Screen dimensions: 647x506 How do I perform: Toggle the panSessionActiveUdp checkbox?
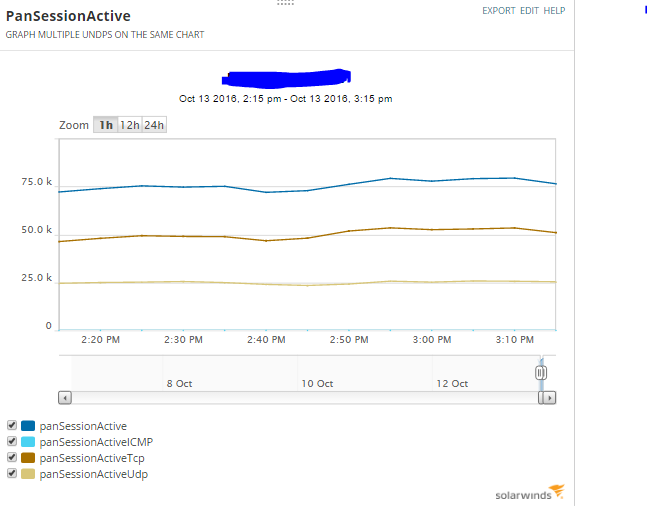coord(12,473)
